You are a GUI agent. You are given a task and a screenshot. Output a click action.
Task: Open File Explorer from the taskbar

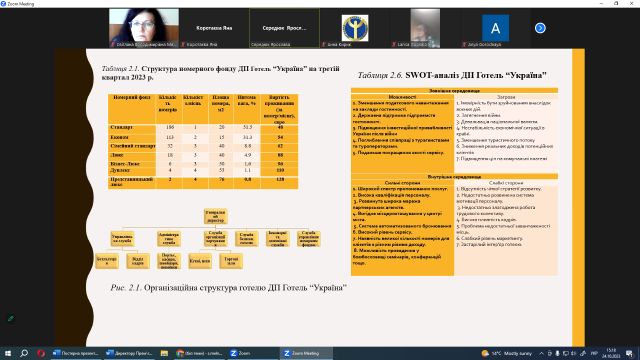164,353
